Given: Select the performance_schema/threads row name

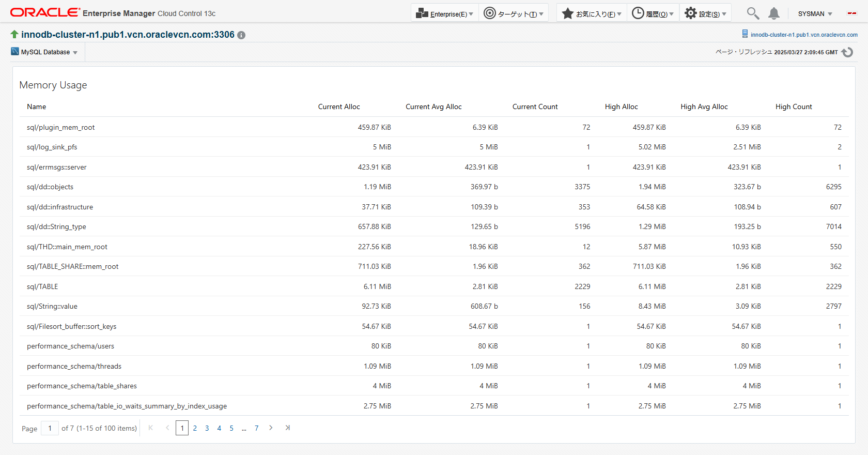Looking at the screenshot, I should [74, 366].
